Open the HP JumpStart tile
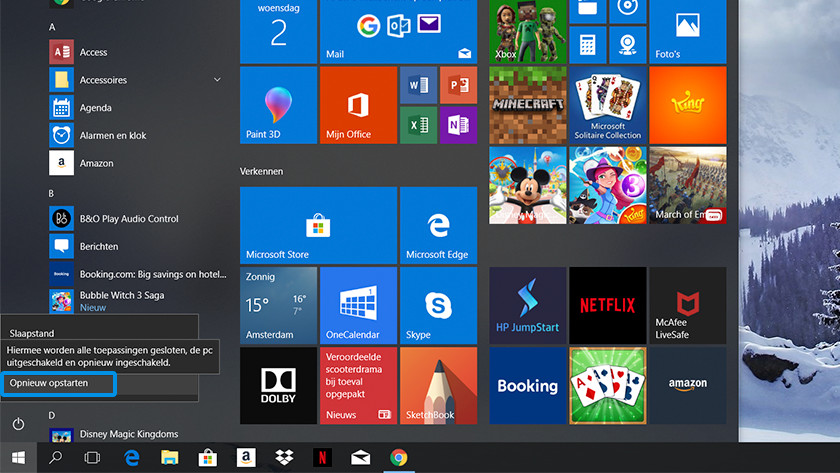840x473 pixels. [x=528, y=305]
